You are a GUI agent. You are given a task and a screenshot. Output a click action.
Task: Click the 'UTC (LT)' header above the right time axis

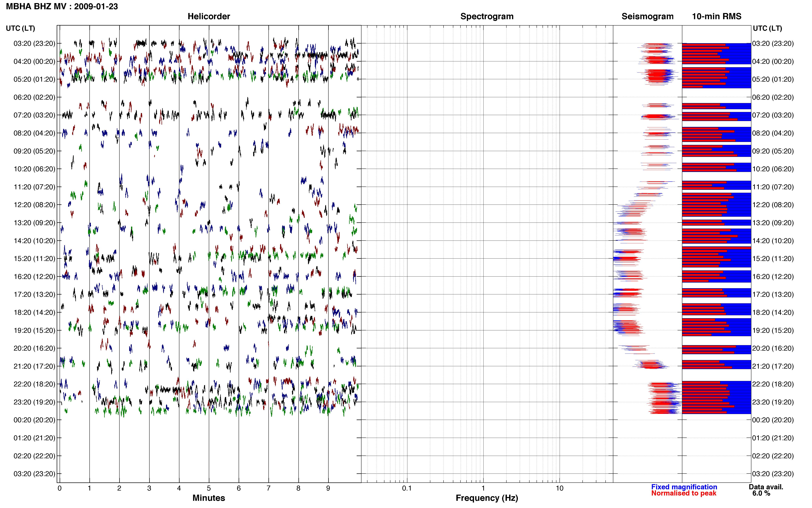(767, 28)
